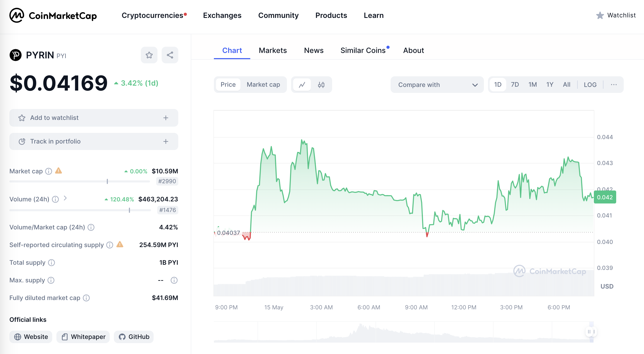Image resolution: width=644 pixels, height=354 pixels.
Task: Toggle the Market cap chart view
Action: [x=263, y=85]
